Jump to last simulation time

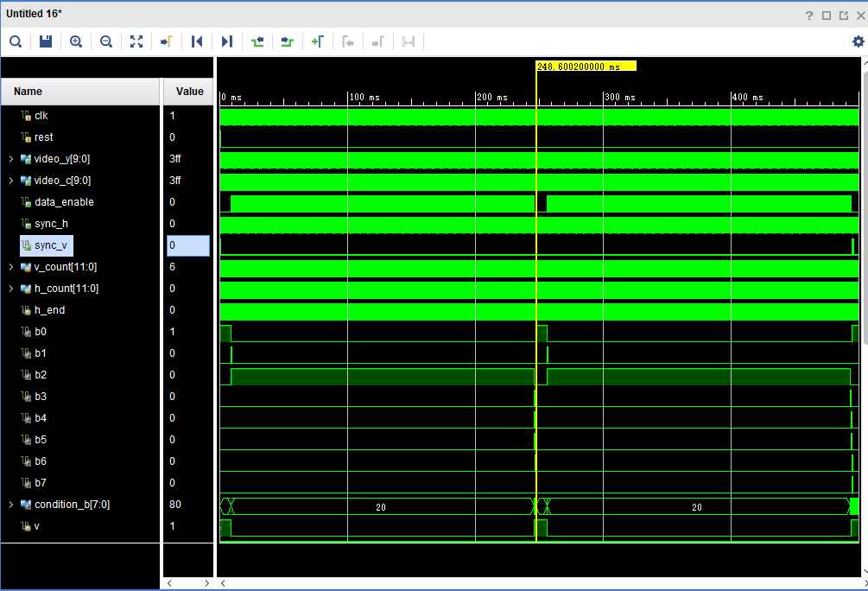click(226, 41)
